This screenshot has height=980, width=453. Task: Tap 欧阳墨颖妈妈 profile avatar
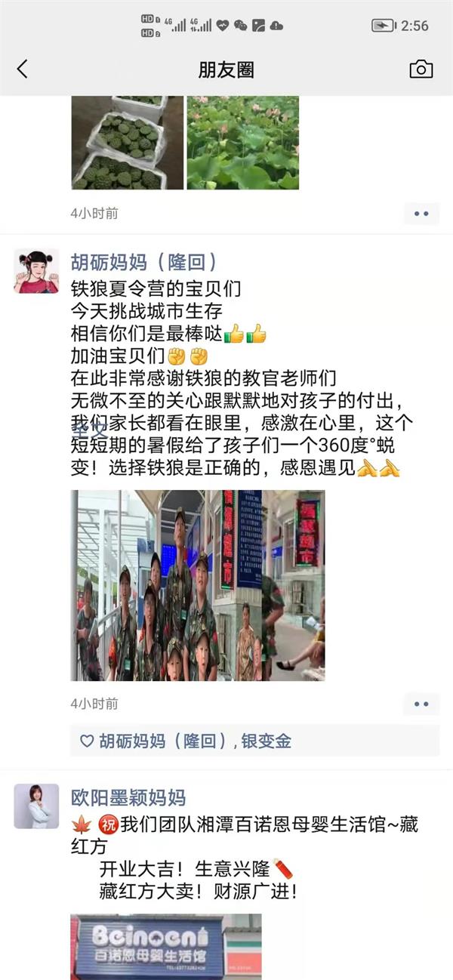pos(36,806)
